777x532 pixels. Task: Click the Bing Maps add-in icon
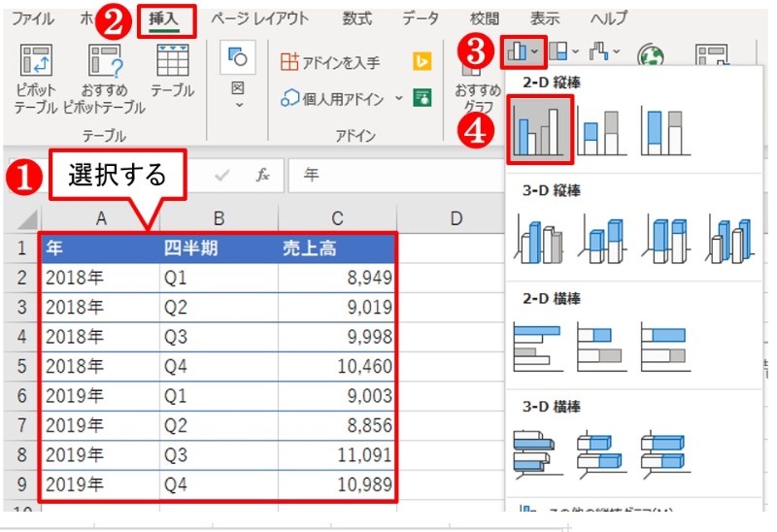[422, 61]
